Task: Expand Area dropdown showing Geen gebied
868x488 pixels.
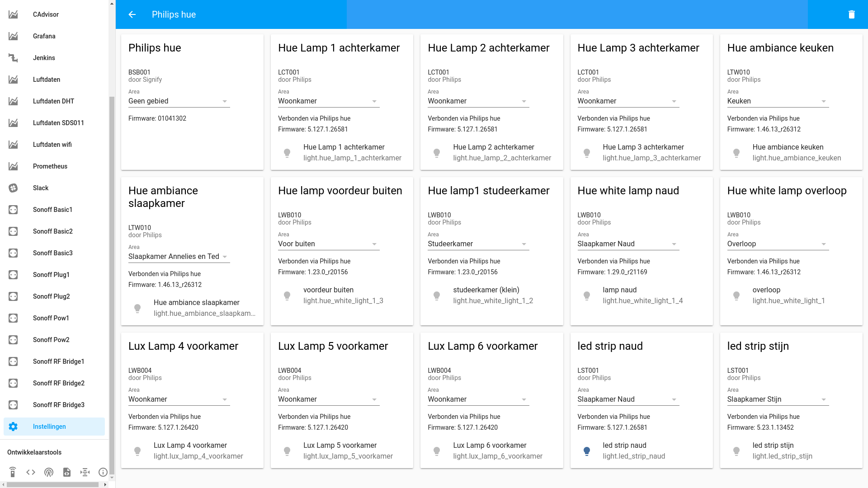Action: (179, 101)
